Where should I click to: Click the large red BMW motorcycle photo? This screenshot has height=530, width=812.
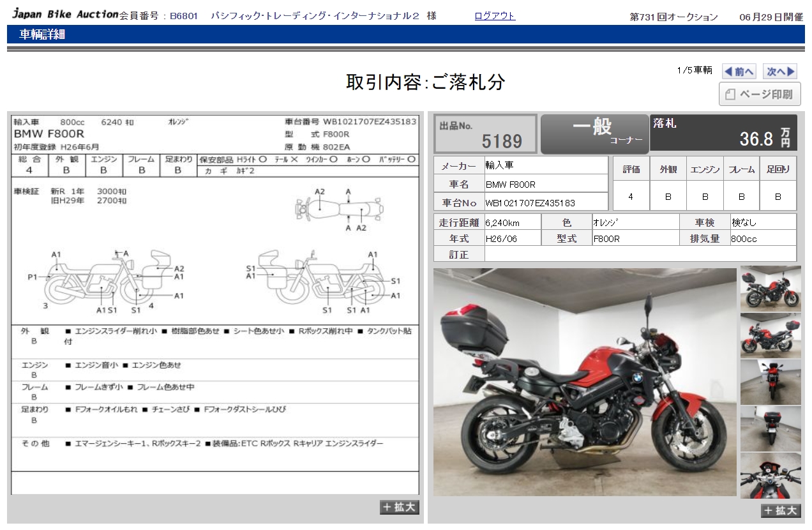585,382
